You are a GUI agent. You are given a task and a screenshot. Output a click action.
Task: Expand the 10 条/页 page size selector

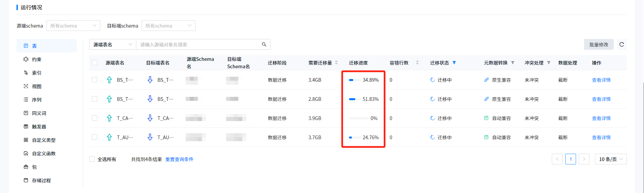click(x=610, y=159)
